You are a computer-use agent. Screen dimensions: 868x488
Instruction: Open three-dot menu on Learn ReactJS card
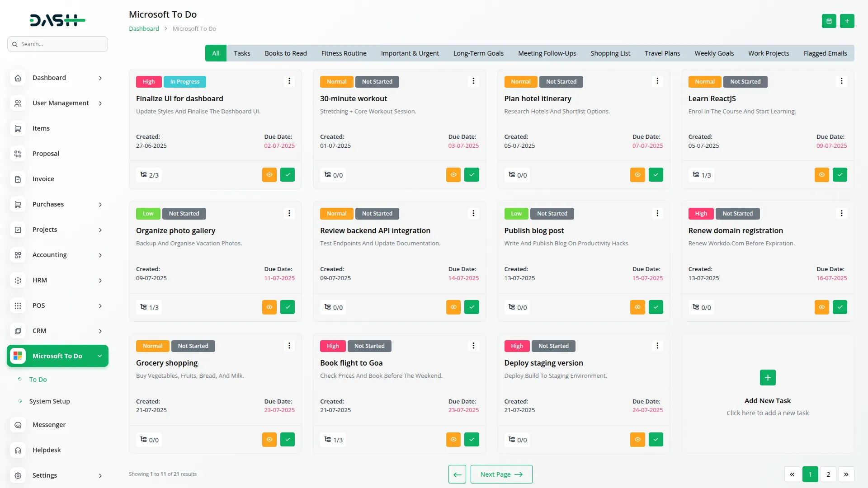point(841,81)
